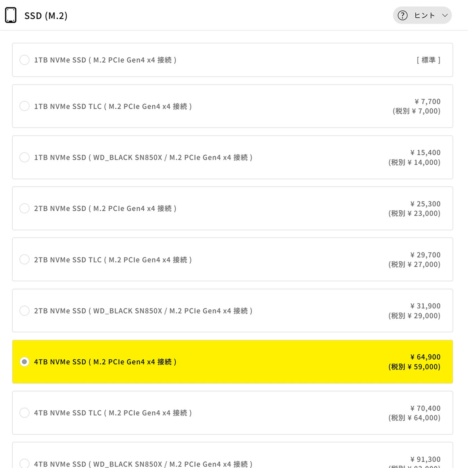This screenshot has height=468, width=476.
Task: Click the 1TB WD_BLACK SN850X option label
Action: pos(143,158)
